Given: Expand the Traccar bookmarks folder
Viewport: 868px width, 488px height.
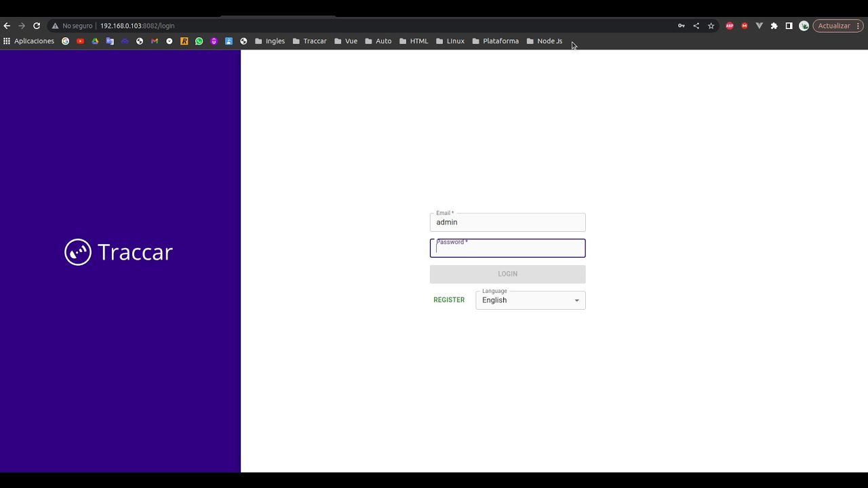Looking at the screenshot, I should click(x=310, y=41).
